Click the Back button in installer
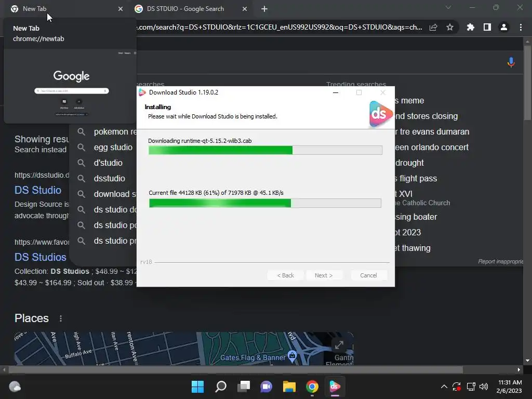This screenshot has width=532, height=399. [285, 275]
